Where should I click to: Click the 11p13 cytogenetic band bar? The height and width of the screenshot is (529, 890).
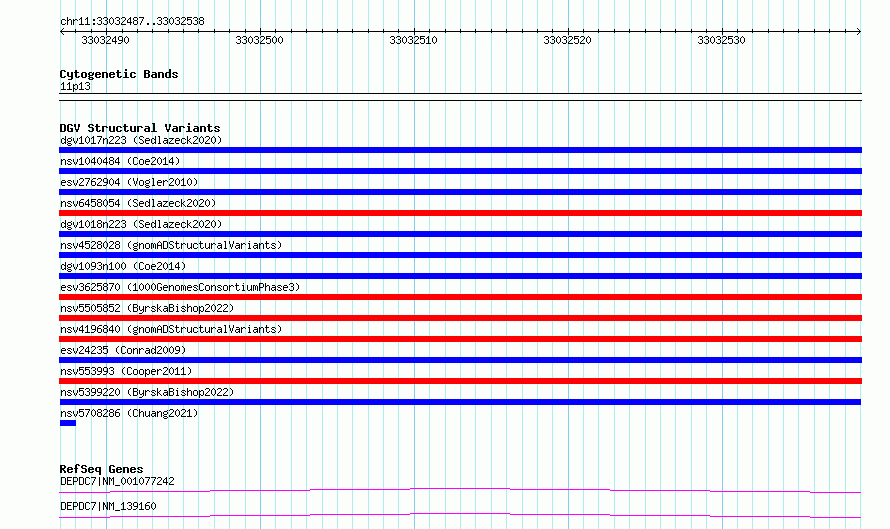point(460,97)
